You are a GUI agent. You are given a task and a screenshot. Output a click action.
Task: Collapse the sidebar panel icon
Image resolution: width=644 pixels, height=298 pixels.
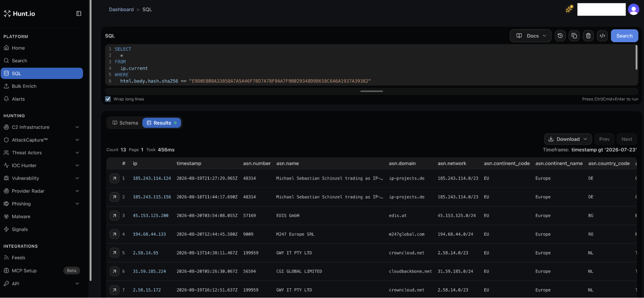pos(79,14)
